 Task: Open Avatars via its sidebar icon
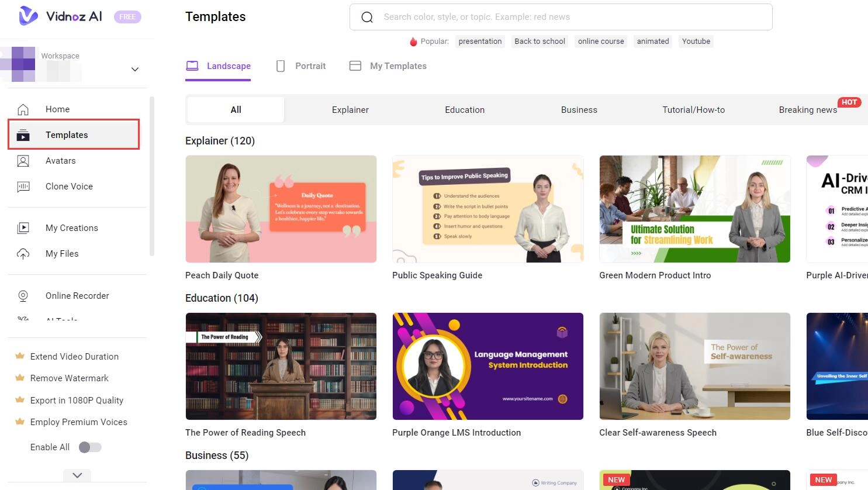(x=23, y=161)
